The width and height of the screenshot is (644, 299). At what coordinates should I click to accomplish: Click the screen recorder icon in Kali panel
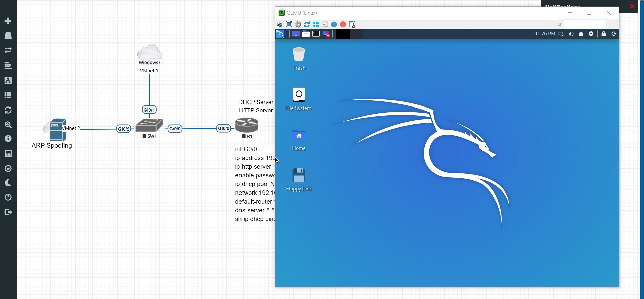(x=326, y=34)
